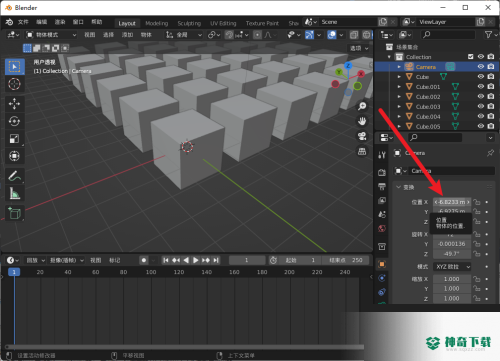
Task: Jump to the start frame button
Action: [x=166, y=260]
